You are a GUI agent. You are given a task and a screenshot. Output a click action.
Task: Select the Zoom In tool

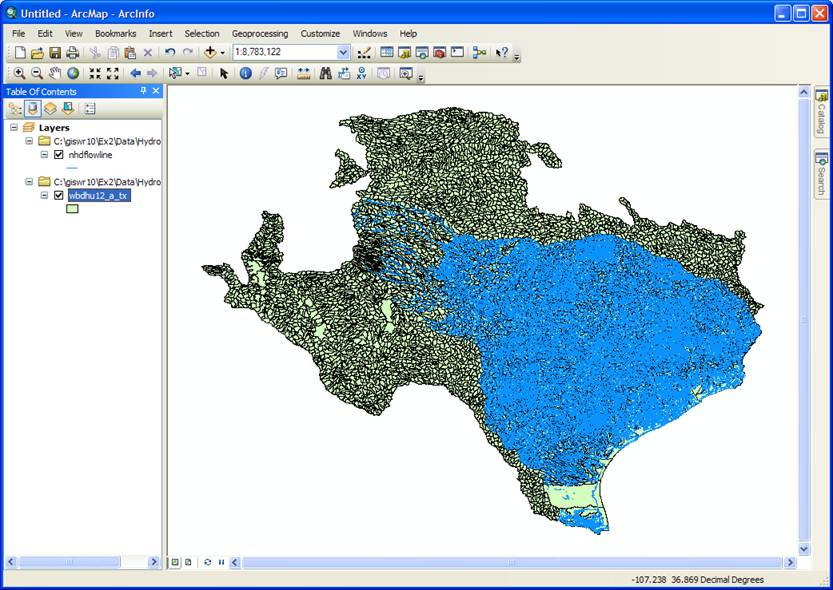click(19, 73)
